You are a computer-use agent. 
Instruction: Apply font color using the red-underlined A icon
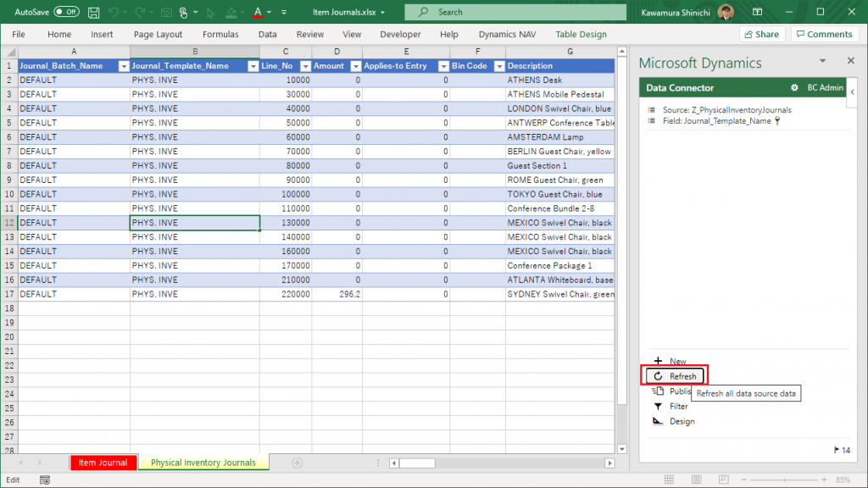tap(258, 12)
